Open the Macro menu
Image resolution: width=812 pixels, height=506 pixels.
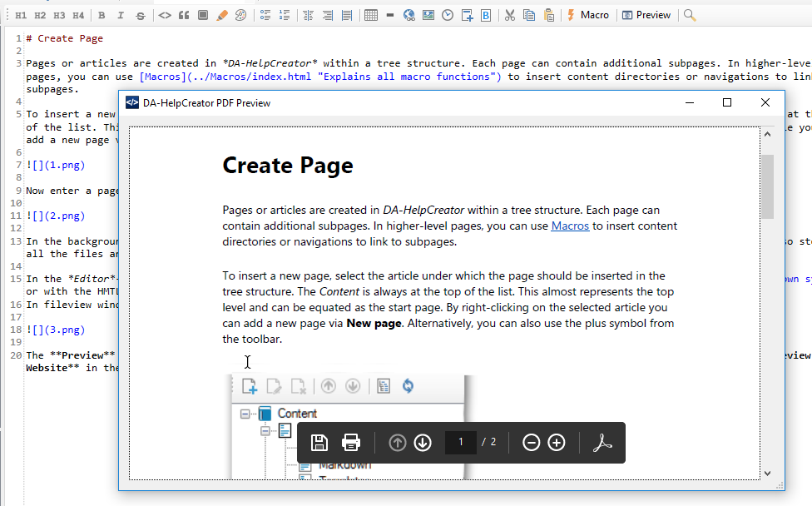587,16
